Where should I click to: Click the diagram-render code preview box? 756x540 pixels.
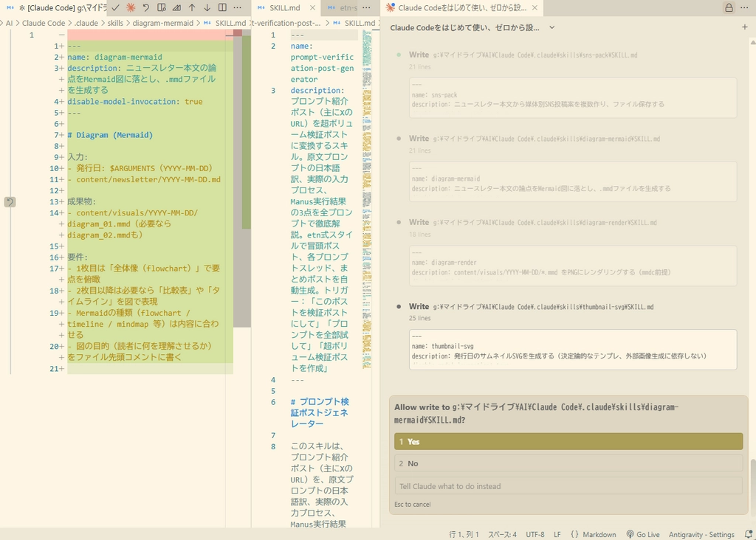pos(573,266)
